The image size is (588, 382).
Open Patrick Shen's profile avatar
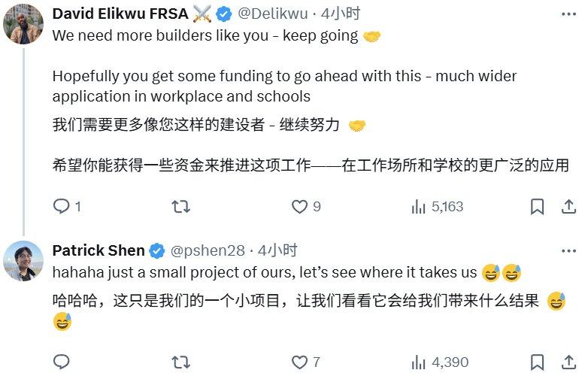(x=23, y=261)
